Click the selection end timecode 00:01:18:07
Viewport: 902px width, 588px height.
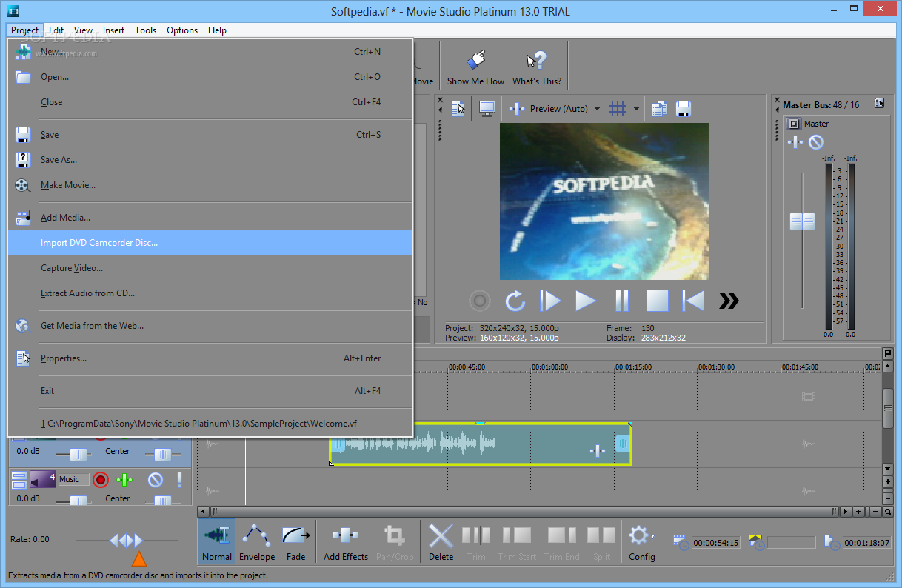868,542
